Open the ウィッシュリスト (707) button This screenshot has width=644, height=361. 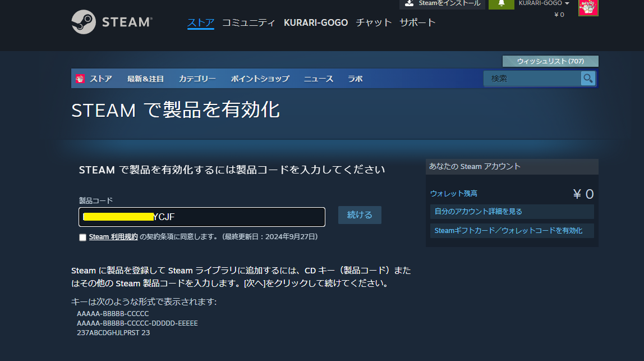click(550, 61)
